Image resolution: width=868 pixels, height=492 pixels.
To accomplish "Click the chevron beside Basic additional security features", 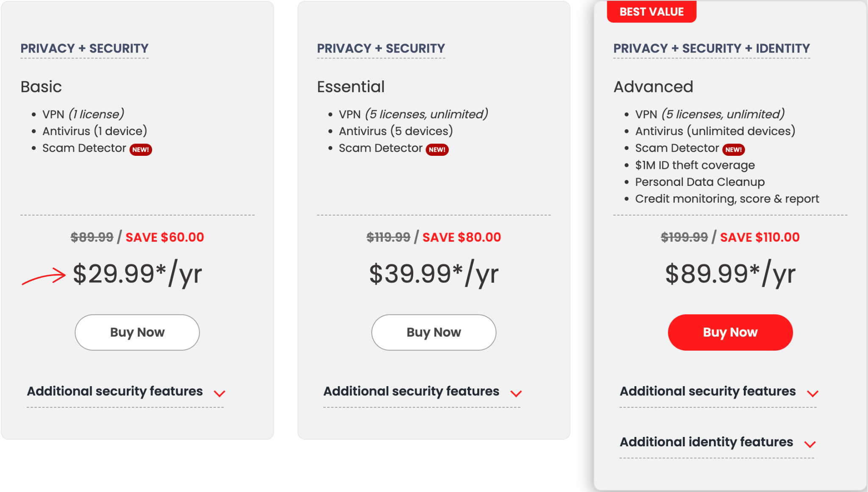I will [x=220, y=394].
